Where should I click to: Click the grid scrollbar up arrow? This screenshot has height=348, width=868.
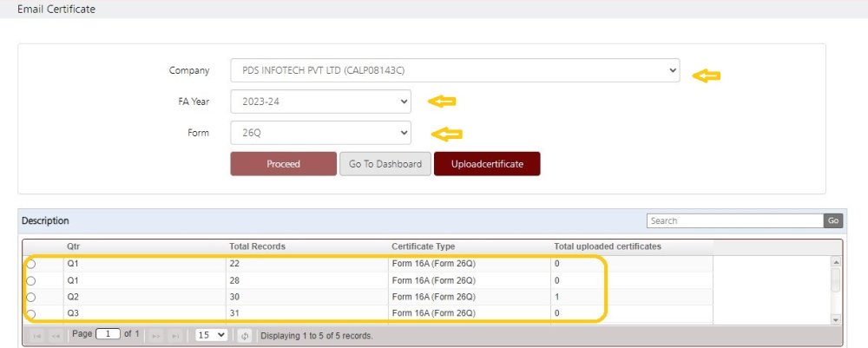[x=836, y=262]
